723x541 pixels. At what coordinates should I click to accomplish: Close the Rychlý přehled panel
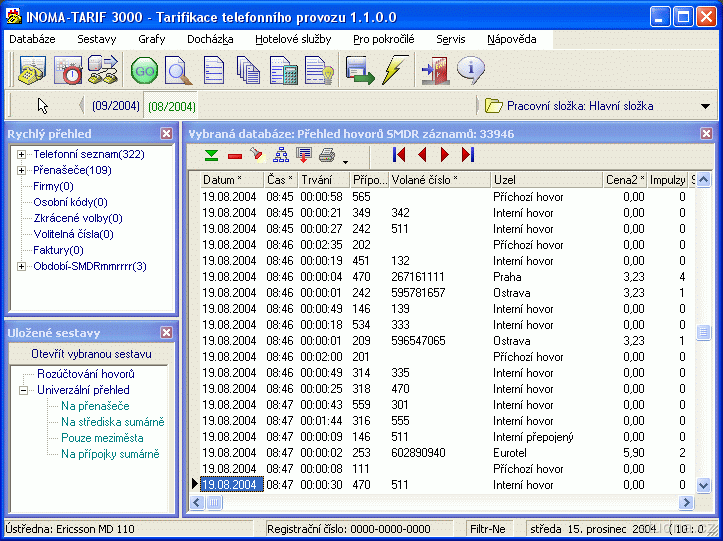click(166, 133)
